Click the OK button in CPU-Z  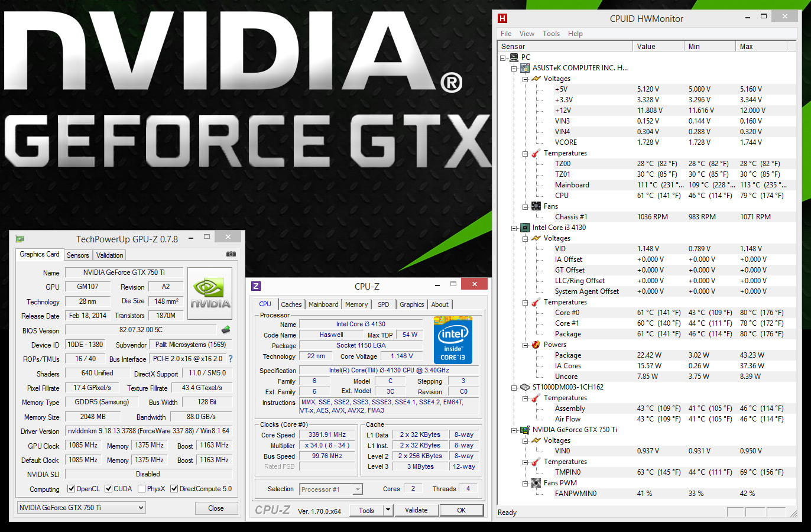[461, 510]
